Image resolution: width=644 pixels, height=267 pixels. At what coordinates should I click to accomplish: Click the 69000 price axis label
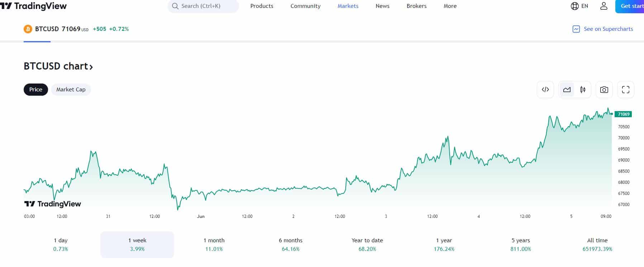coord(624,160)
